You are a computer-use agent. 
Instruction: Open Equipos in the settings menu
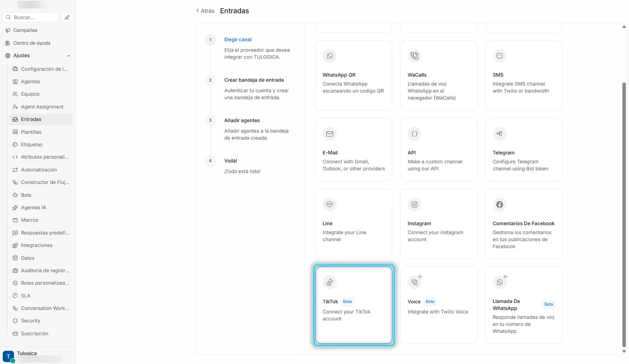point(41,94)
